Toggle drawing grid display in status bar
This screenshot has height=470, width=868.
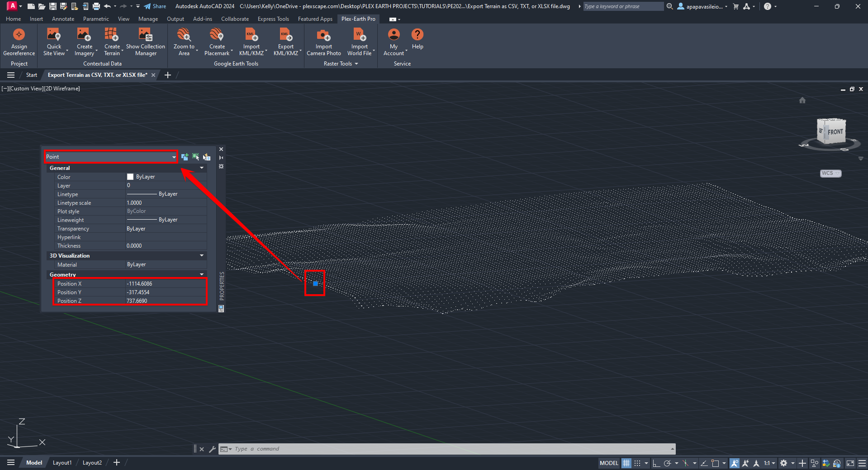coord(626,463)
